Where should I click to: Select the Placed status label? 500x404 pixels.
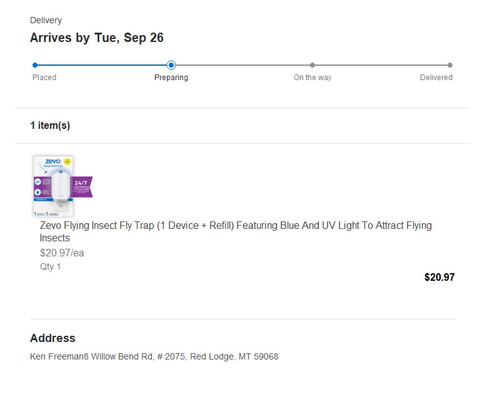click(x=44, y=77)
